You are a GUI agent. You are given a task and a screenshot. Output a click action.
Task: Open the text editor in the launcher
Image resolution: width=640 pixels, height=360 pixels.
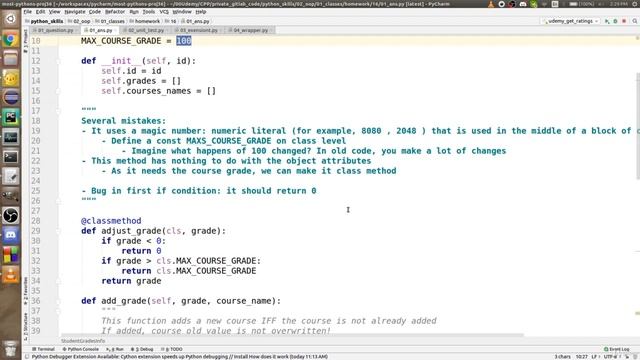pos(11,176)
